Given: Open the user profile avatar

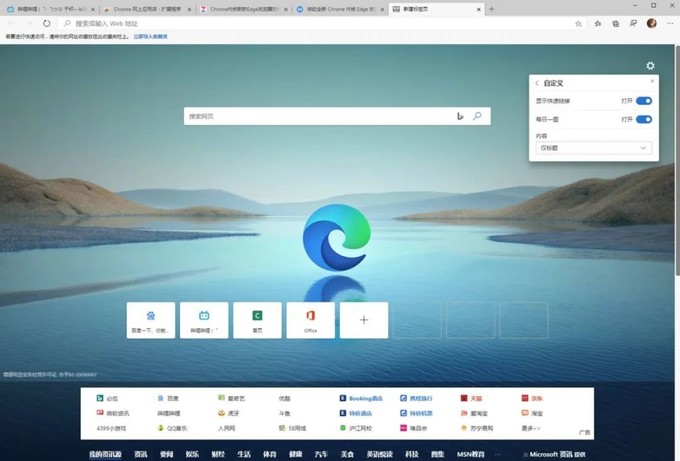Looking at the screenshot, I should [x=651, y=23].
